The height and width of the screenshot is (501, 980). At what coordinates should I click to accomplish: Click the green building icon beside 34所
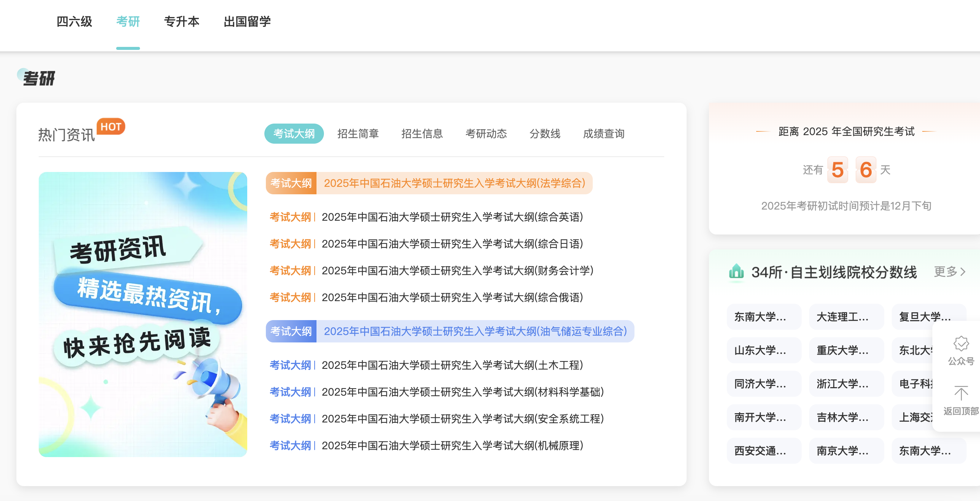(x=736, y=272)
